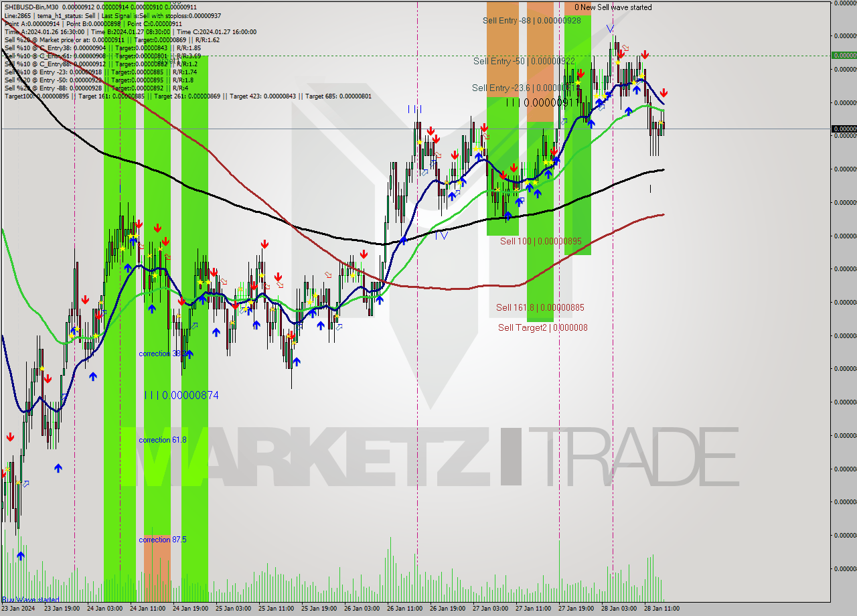Click the 'correction 38.2' label
This screenshot has width=857, height=616.
(x=163, y=353)
